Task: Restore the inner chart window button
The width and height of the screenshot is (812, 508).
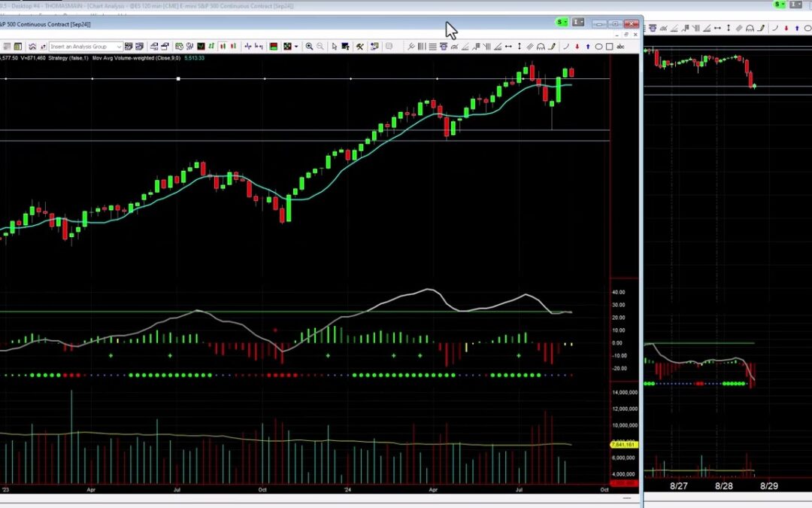Action: point(626,35)
